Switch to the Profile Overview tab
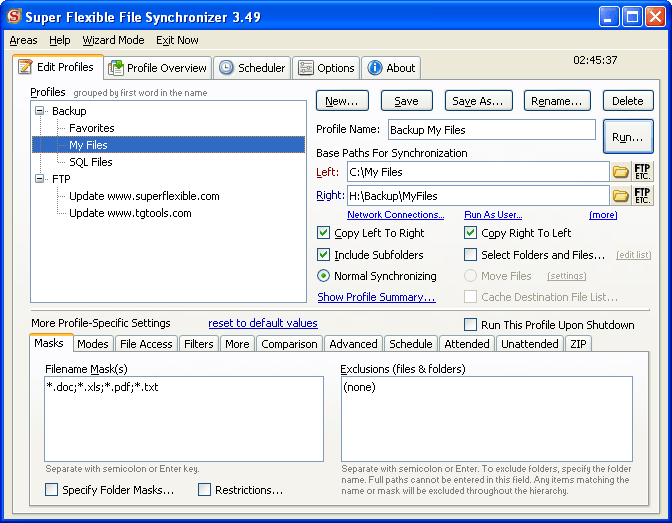 pyautogui.click(x=158, y=68)
